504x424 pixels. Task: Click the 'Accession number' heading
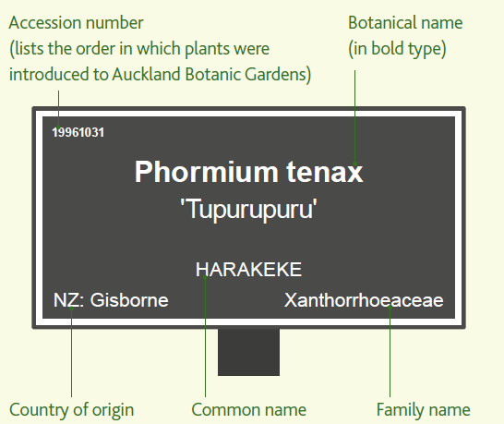(x=77, y=23)
